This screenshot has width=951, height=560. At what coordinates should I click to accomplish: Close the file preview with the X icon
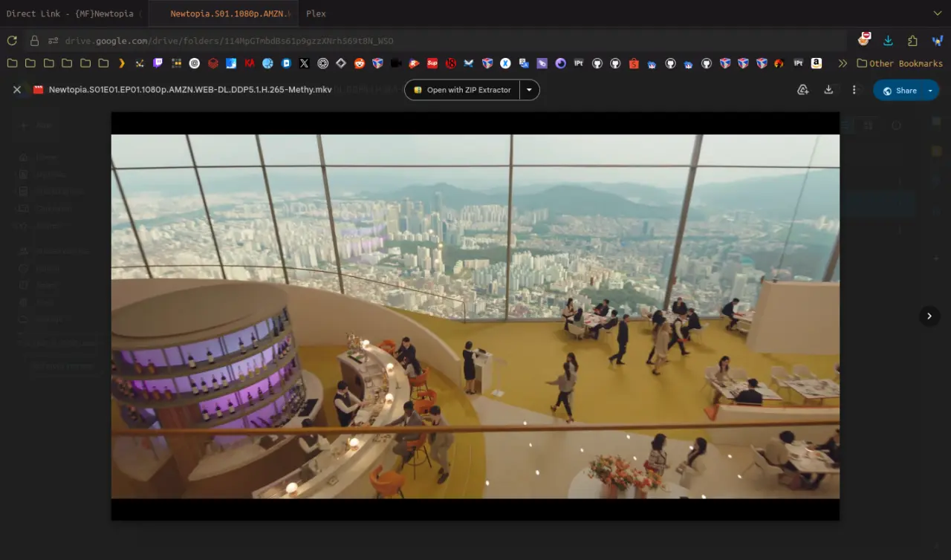17,90
